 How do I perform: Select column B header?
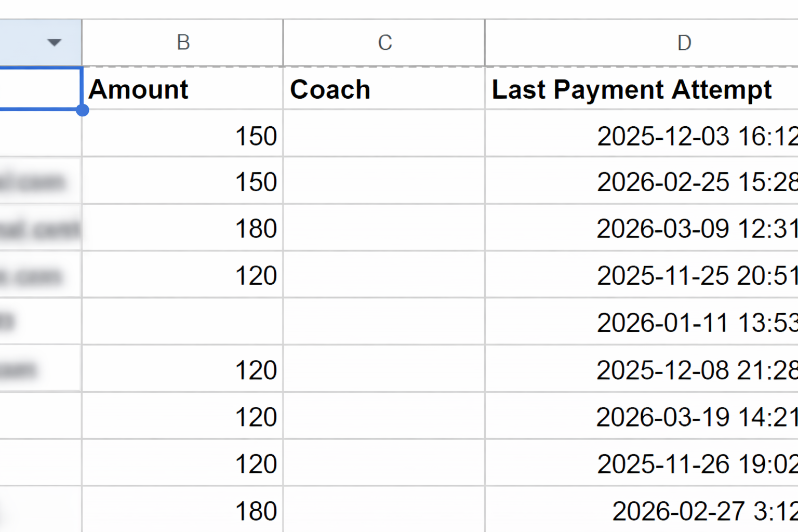point(182,43)
